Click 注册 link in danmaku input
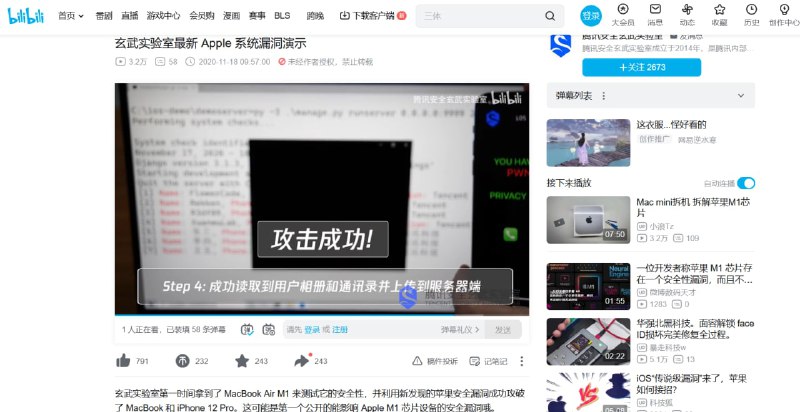This screenshot has width=800, height=412. (x=340, y=330)
